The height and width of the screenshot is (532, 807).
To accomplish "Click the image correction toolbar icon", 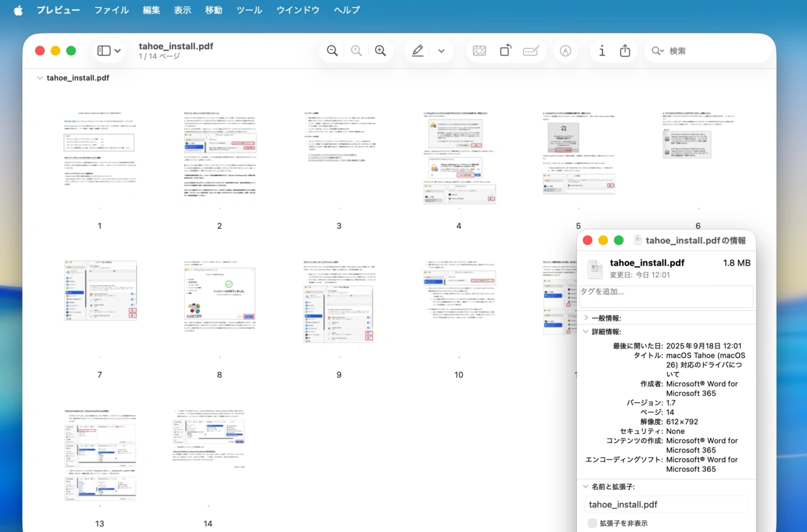I will coord(479,50).
